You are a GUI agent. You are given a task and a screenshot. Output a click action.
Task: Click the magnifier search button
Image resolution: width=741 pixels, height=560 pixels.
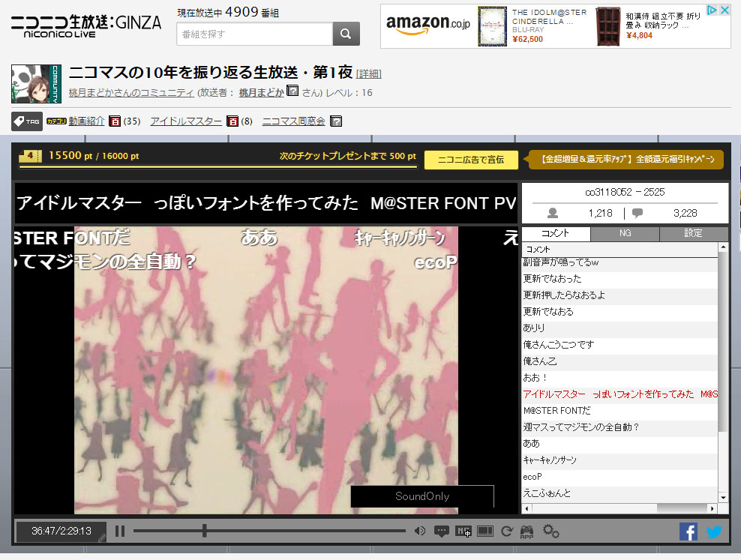click(x=346, y=34)
